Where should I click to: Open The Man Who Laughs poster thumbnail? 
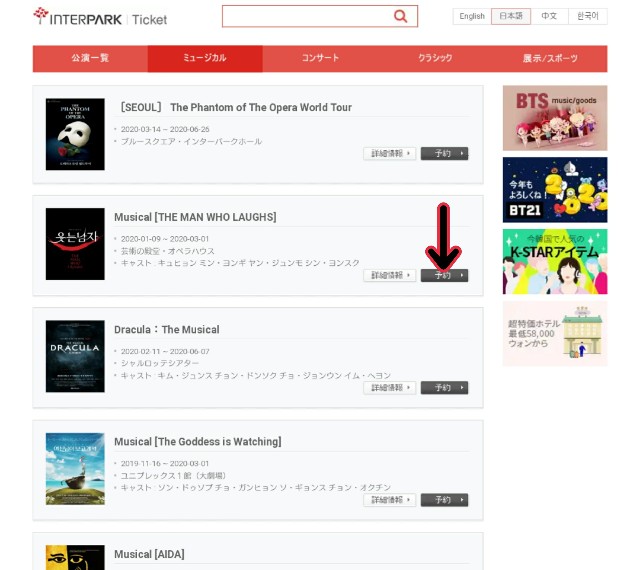pos(75,244)
